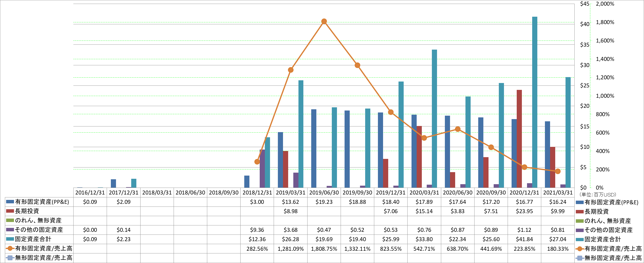The height and width of the screenshot is (263, 644).
Task: Click the long-term investment value $8.98
Action: [x=291, y=211]
